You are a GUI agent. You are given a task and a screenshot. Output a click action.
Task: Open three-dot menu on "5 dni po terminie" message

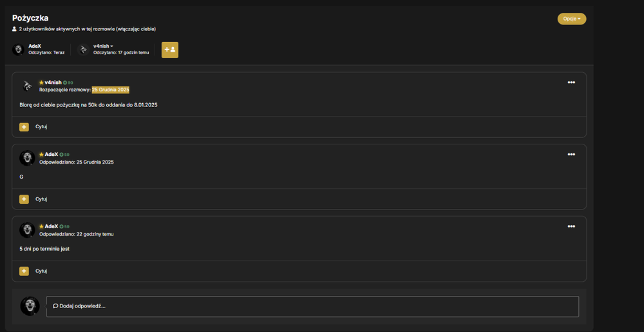pos(571,226)
